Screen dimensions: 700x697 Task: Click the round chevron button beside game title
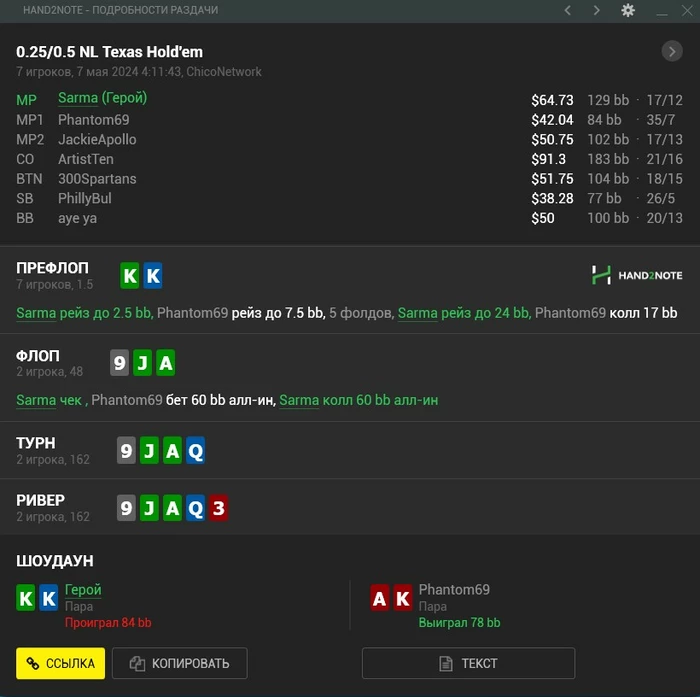tap(672, 52)
